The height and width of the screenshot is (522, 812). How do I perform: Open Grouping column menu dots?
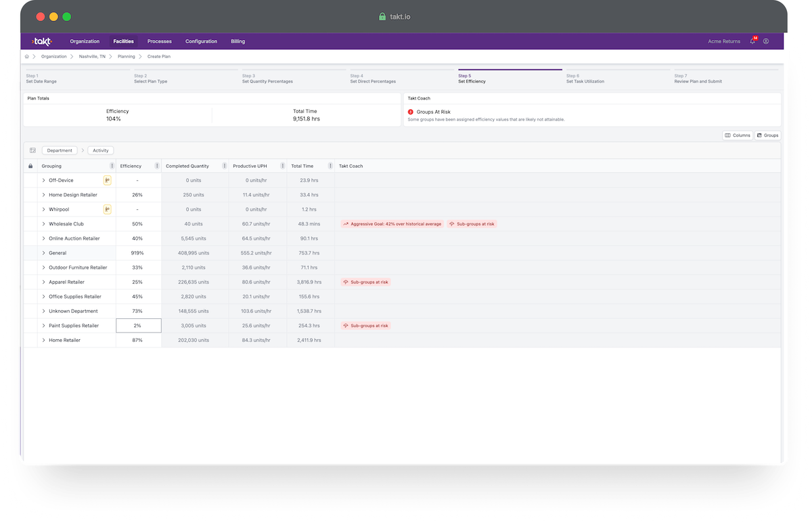(x=112, y=166)
